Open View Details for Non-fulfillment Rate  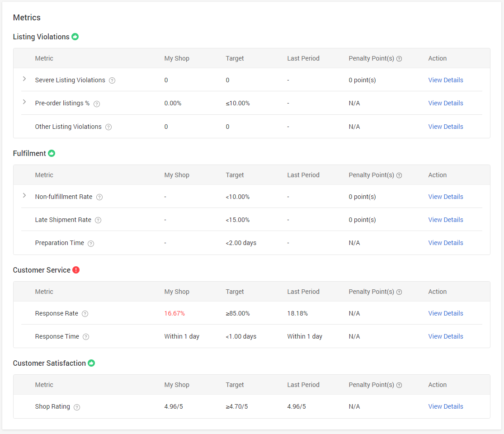click(446, 197)
